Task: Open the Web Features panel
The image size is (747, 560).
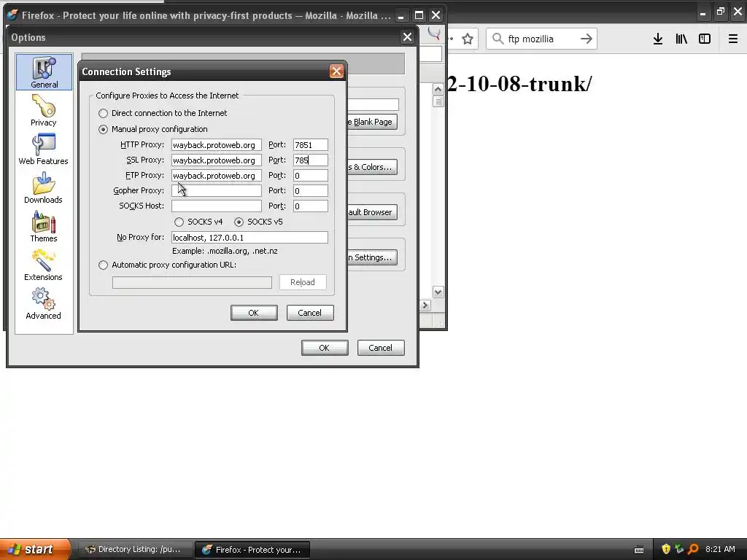Action: (43, 149)
